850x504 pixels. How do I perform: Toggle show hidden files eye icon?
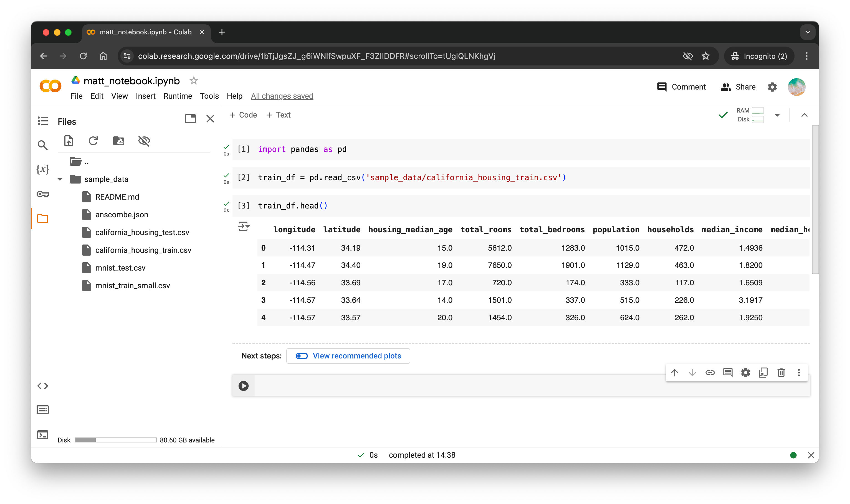pyautogui.click(x=144, y=141)
